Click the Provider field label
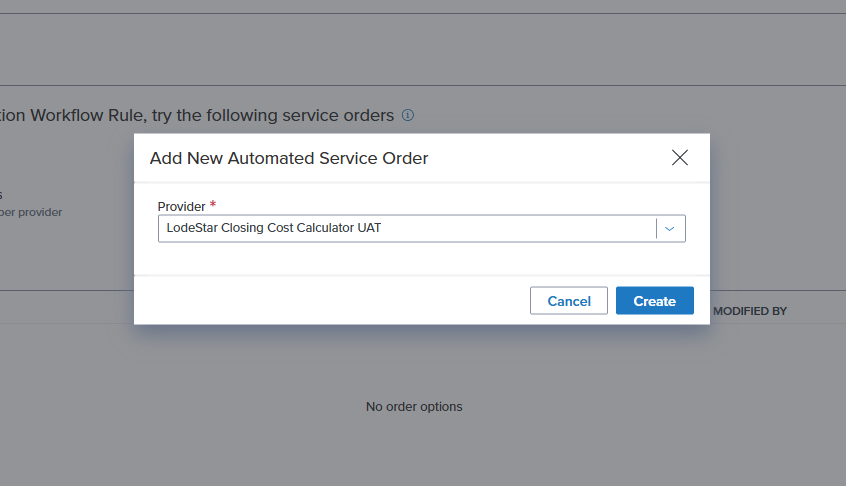The image size is (846, 486). point(181,207)
